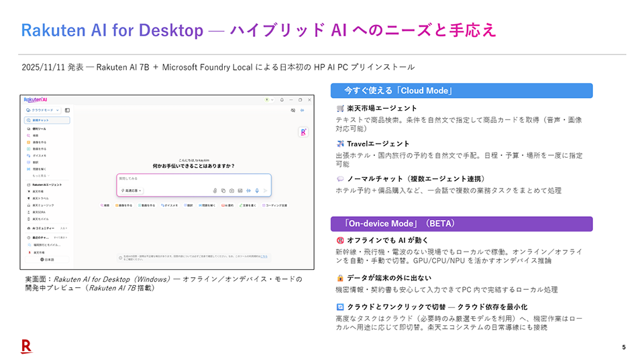Open 便利ツール in the sidebar
644x361 pixels.
[36, 129]
